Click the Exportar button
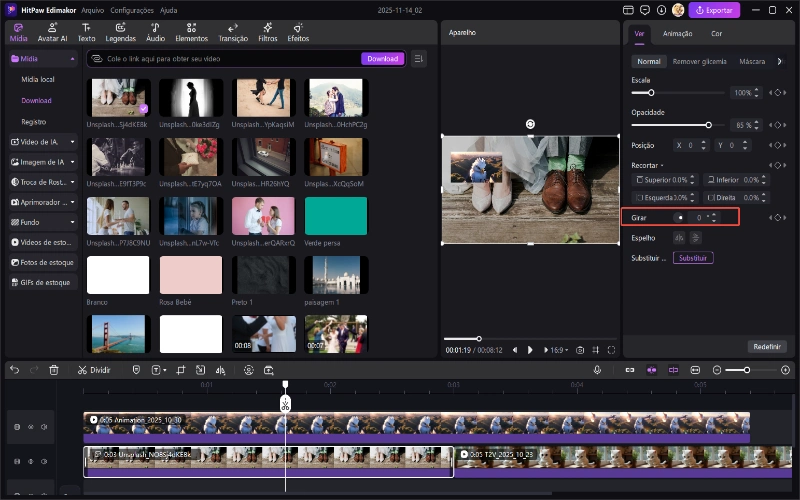This screenshot has width=800, height=500. [x=714, y=10]
